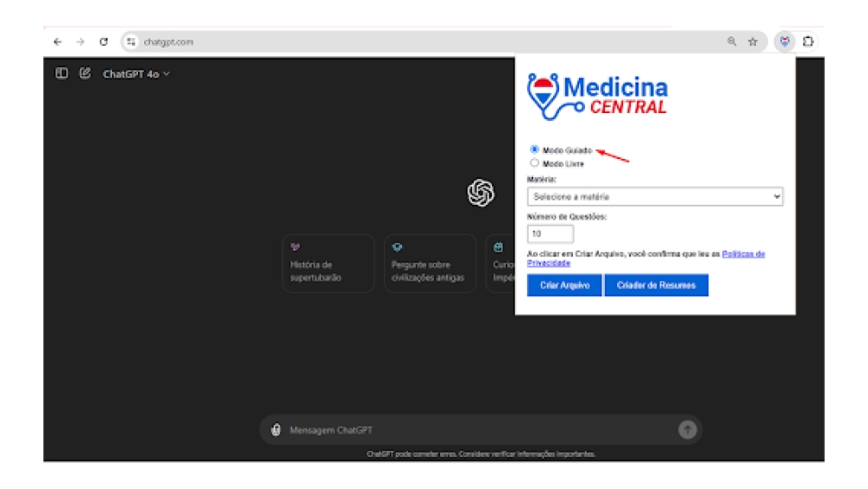This screenshot has height=489, width=868.
Task: Click the chatgpt.com address bar URL
Action: pyautogui.click(x=168, y=42)
